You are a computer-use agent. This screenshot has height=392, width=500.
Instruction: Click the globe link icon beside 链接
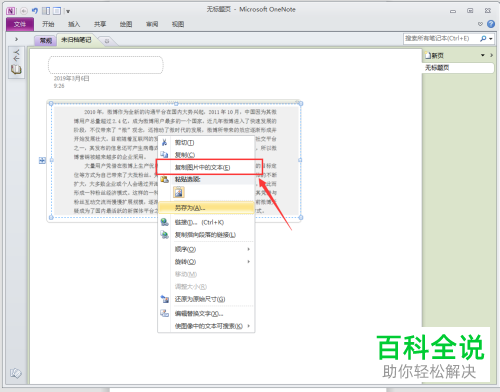tap(164, 222)
